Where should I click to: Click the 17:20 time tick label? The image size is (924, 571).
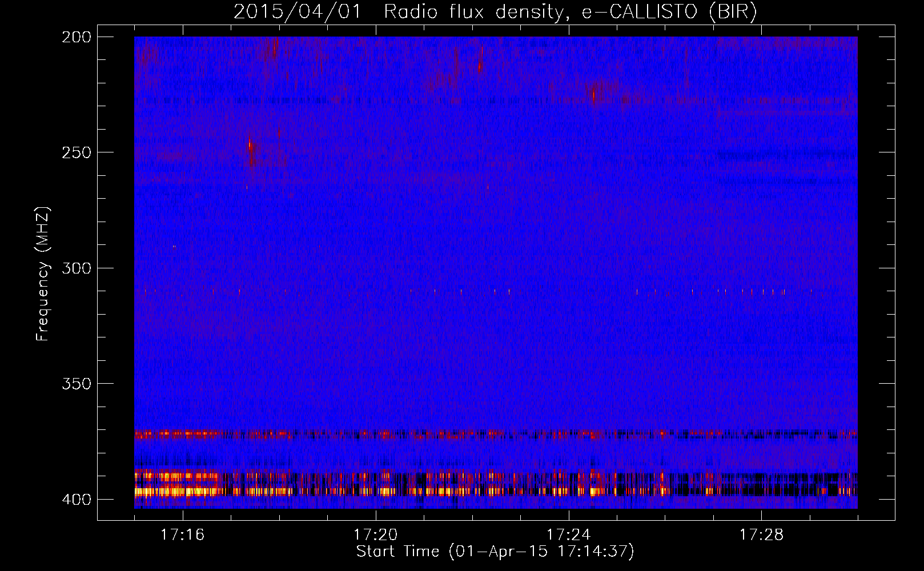click(375, 535)
